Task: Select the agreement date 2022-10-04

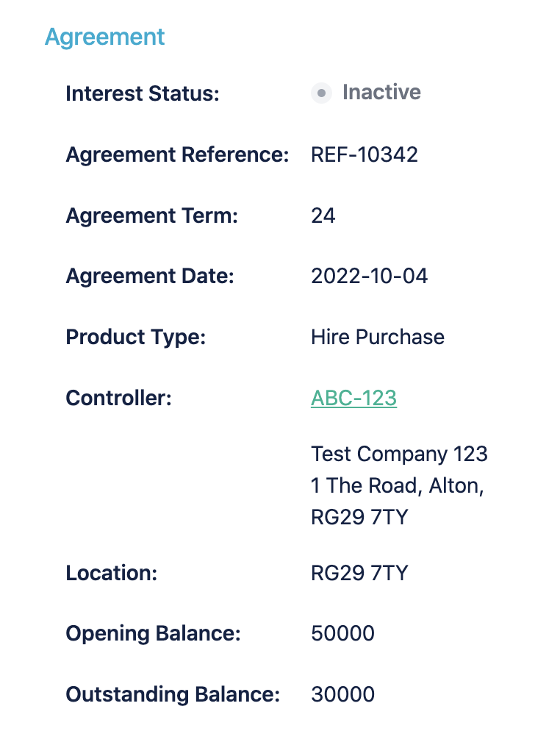Action: pos(370,276)
